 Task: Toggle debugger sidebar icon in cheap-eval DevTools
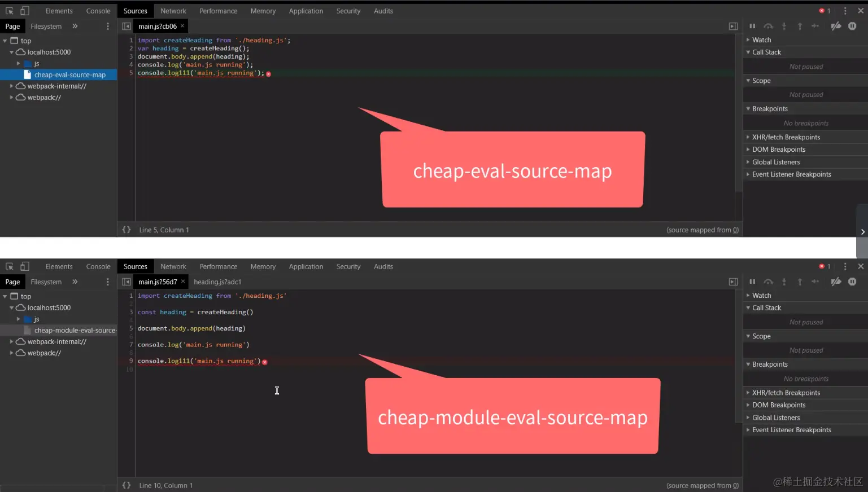733,27
